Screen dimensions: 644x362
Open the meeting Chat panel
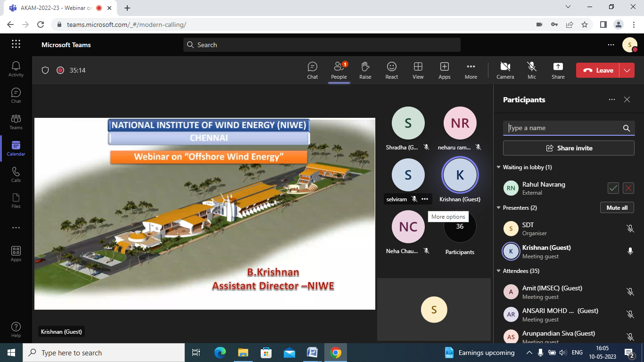[x=312, y=70]
